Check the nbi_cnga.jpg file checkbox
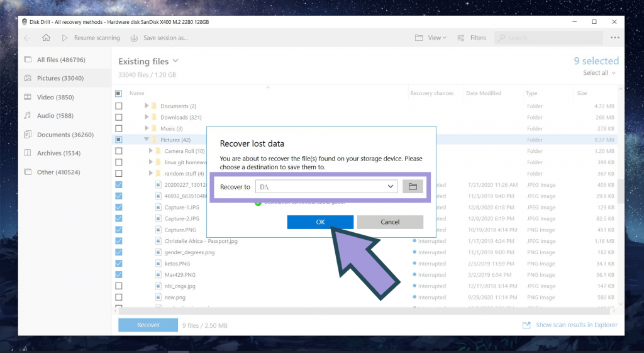The height and width of the screenshot is (353, 644). pyautogui.click(x=119, y=286)
